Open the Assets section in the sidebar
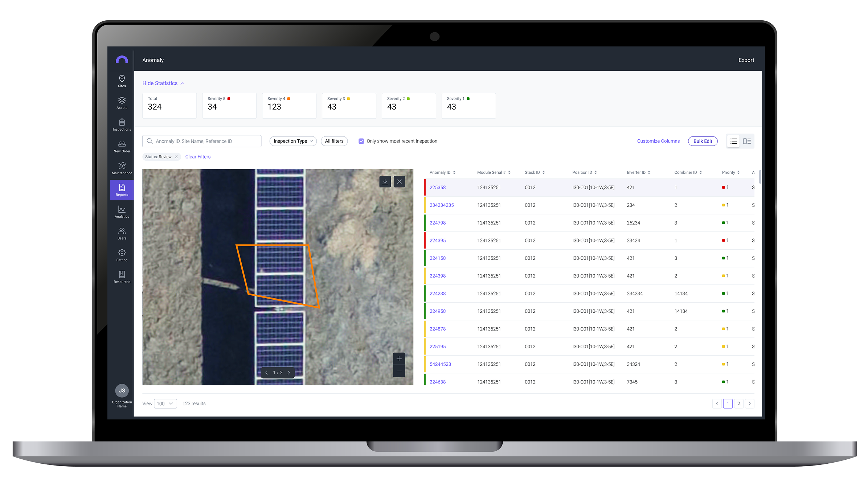The width and height of the screenshot is (868, 492). pyautogui.click(x=122, y=103)
